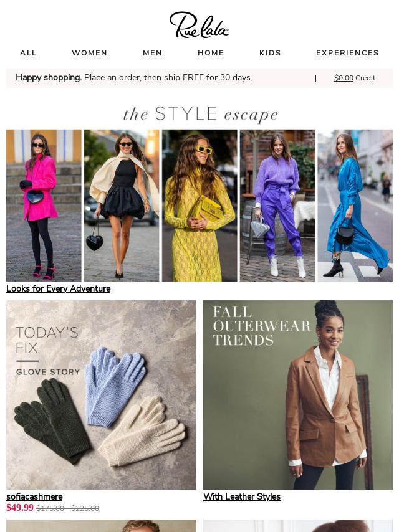Screen dimensions: 399x532
Task: Browse the KIDS section
Action: point(271,53)
